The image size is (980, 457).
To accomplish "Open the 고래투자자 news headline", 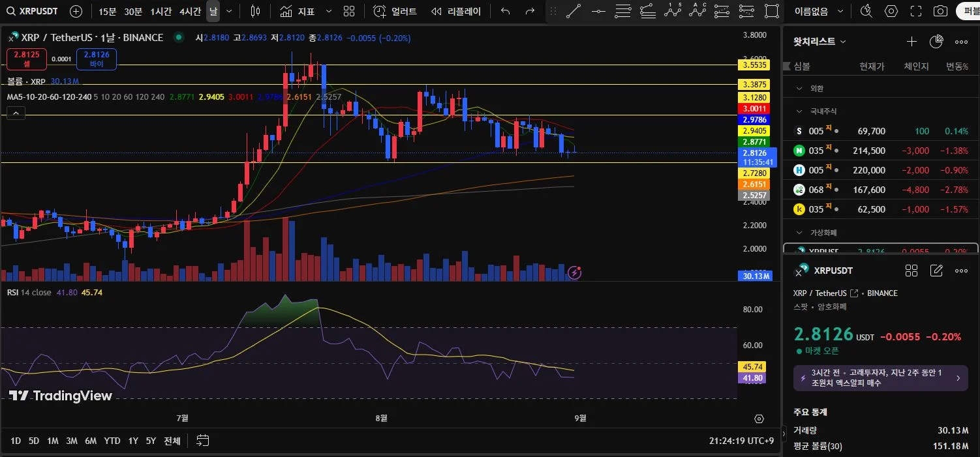I will [880, 377].
